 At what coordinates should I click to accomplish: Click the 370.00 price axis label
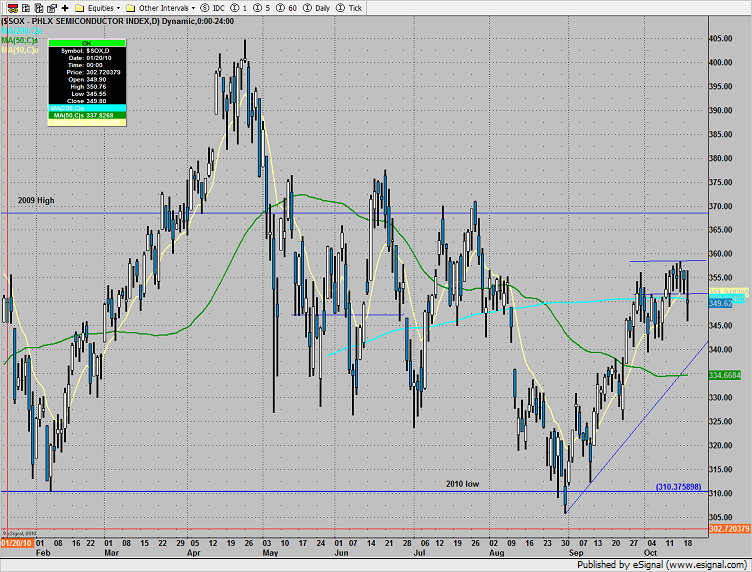click(721, 206)
